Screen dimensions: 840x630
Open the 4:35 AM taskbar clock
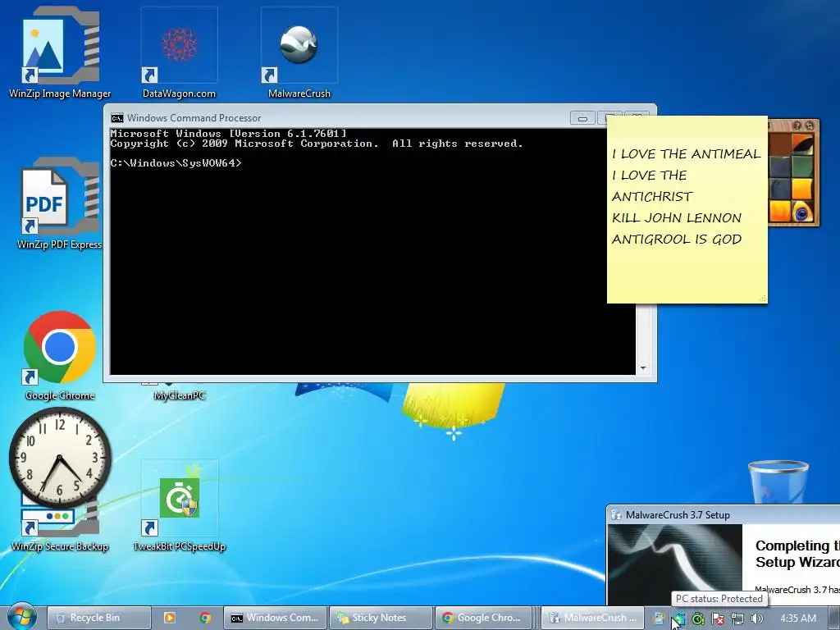click(x=797, y=619)
